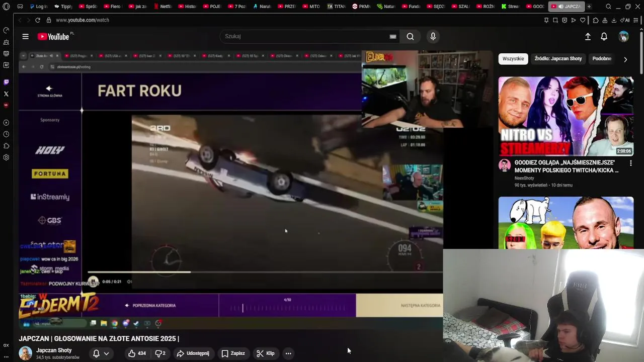Select the Źródło: Japczan Shoty chip
The image size is (644, 362).
click(558, 59)
